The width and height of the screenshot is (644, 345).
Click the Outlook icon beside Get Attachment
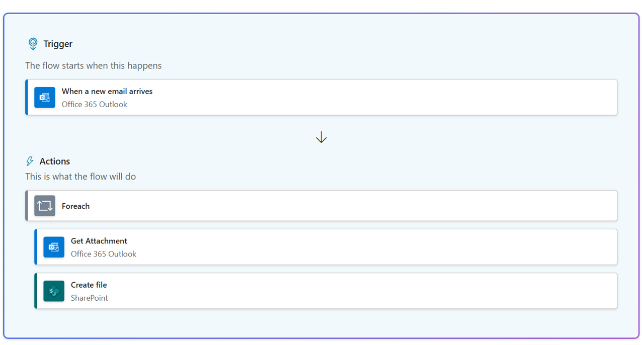click(54, 247)
